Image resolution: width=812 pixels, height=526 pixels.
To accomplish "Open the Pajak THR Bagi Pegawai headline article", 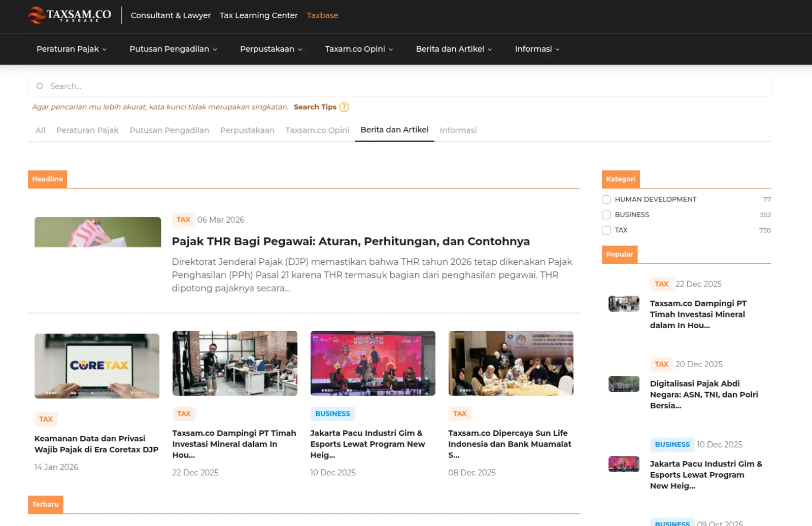I will click(351, 241).
